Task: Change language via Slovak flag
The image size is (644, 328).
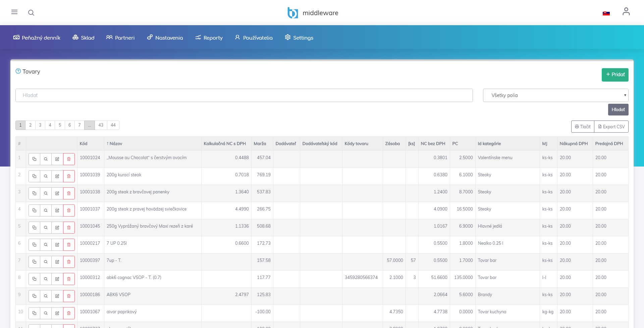Action: [x=606, y=13]
